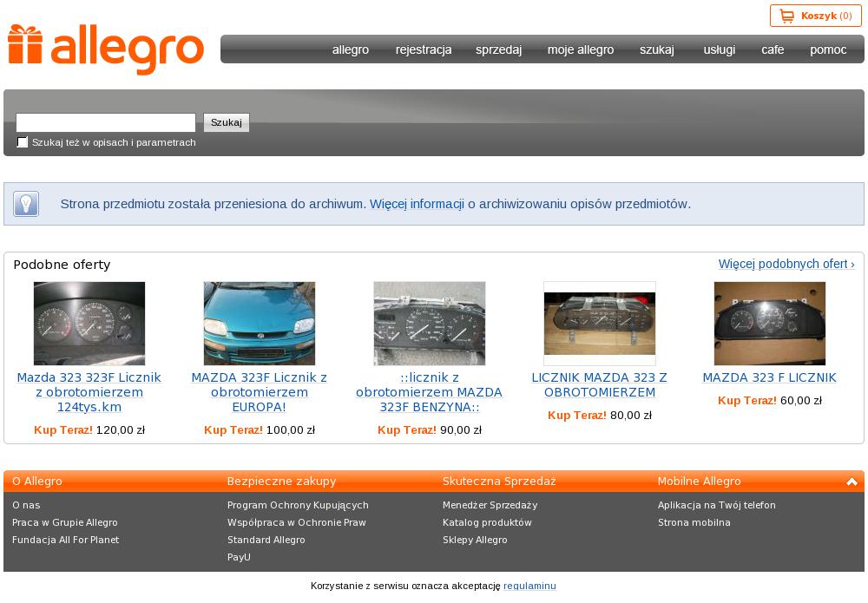Open pomoc help menu
The height and width of the screenshot is (603, 868).
(828, 49)
